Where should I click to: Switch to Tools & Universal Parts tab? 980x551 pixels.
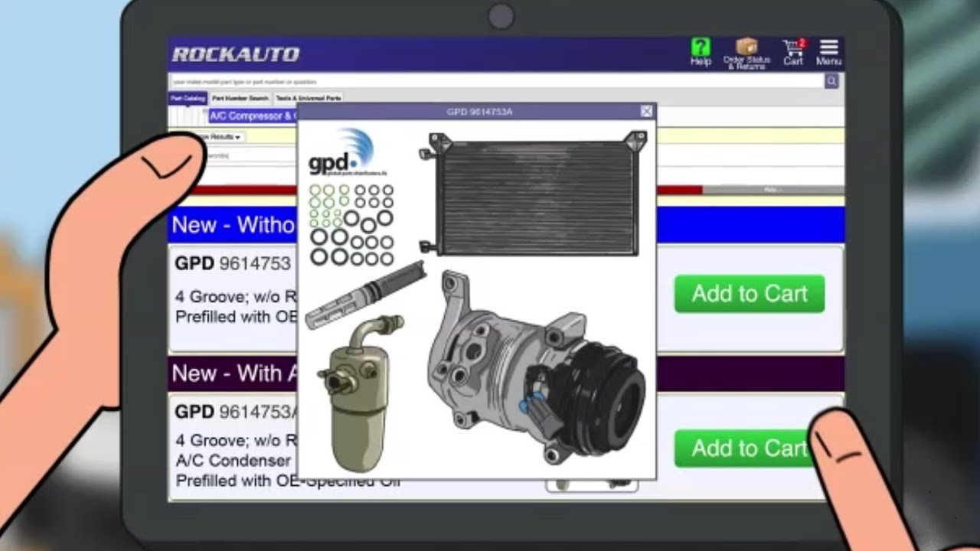[309, 98]
